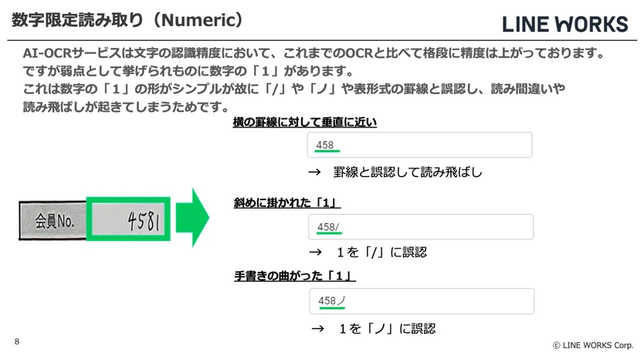
Task: Click the slide page number 8
Action: tap(17, 341)
